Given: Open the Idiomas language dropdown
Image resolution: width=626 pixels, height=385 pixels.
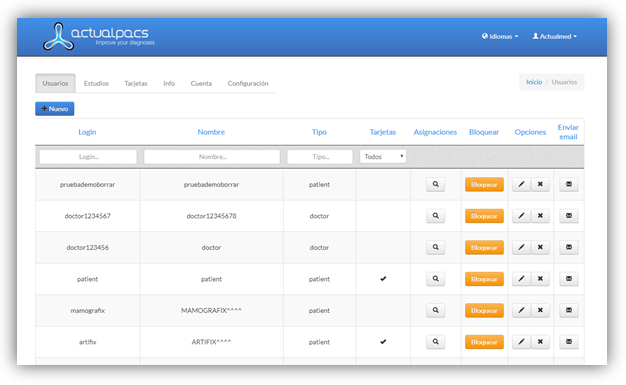Looking at the screenshot, I should (x=500, y=36).
